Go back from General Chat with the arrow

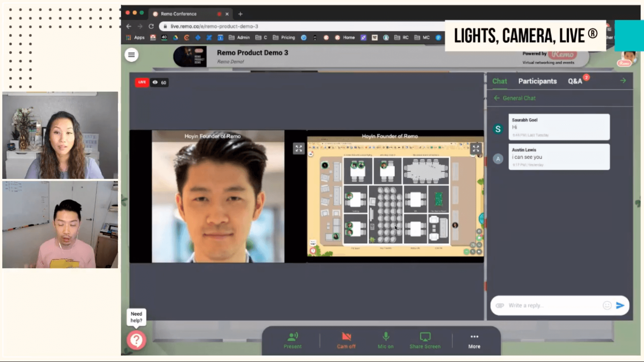(497, 98)
